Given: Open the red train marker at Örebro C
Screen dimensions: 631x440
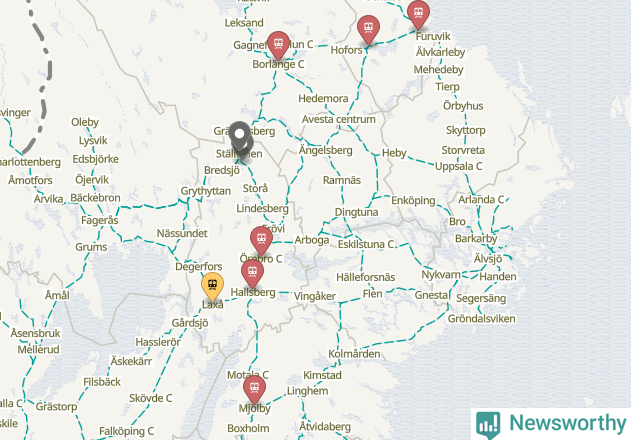Looking at the screenshot, I should tap(261, 240).
